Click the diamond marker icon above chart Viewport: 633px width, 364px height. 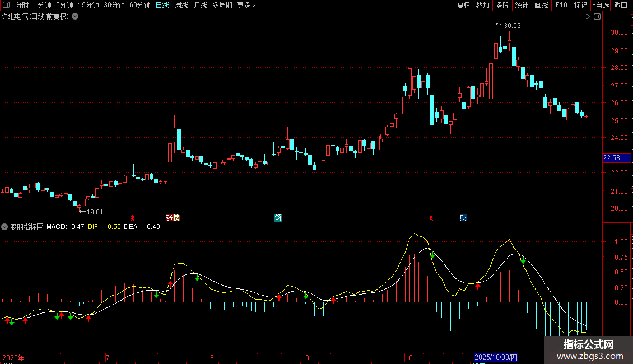(x=587, y=17)
